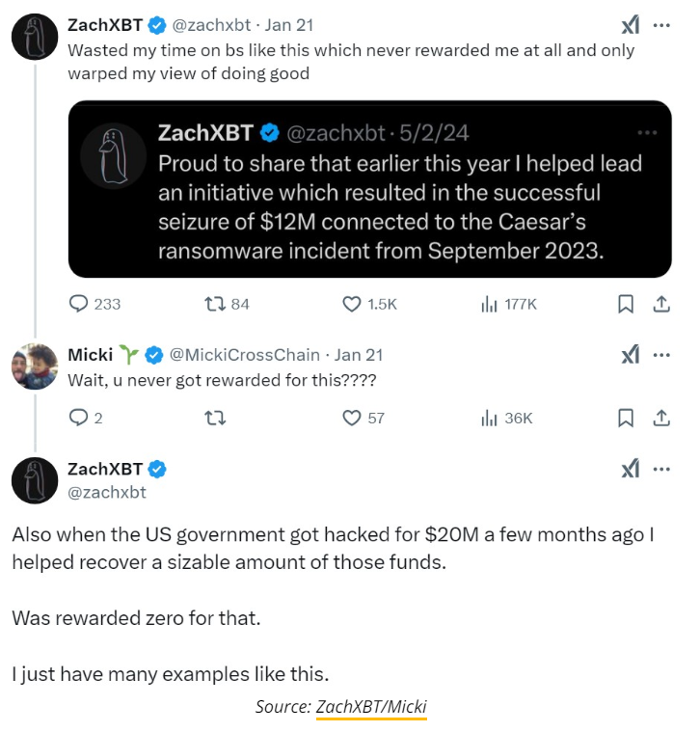Bookmark ZachXBT's top tweet
700x732 pixels.
click(x=625, y=304)
